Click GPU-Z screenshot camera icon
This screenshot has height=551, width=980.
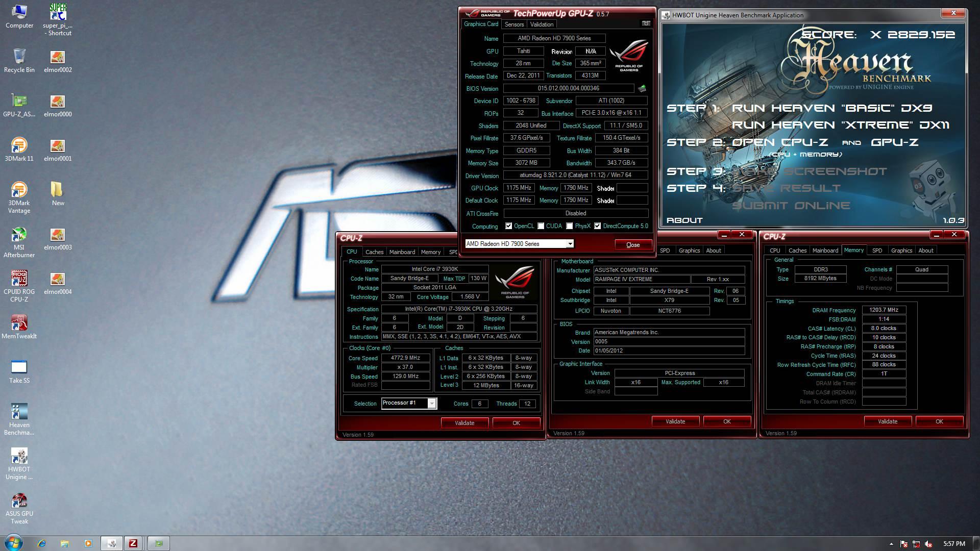(646, 23)
